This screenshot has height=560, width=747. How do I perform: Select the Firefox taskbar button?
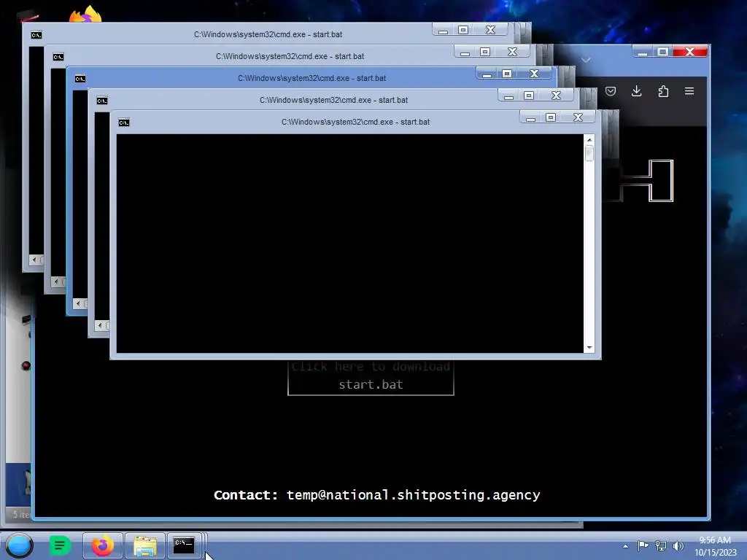click(102, 545)
